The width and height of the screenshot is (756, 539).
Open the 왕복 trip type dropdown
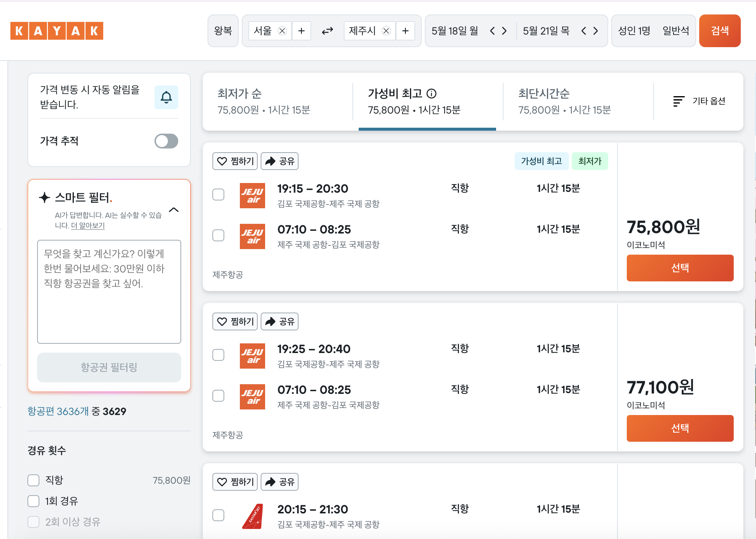[223, 31]
